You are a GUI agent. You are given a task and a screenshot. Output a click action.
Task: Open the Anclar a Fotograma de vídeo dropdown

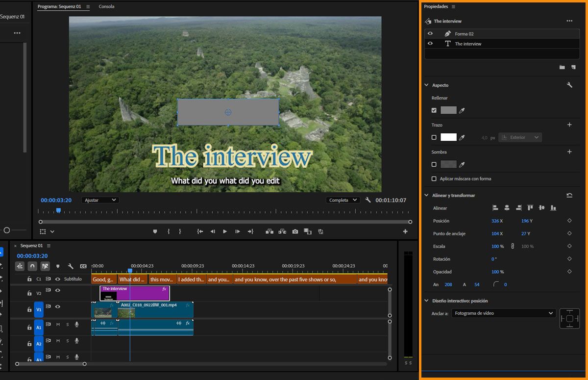coord(503,313)
